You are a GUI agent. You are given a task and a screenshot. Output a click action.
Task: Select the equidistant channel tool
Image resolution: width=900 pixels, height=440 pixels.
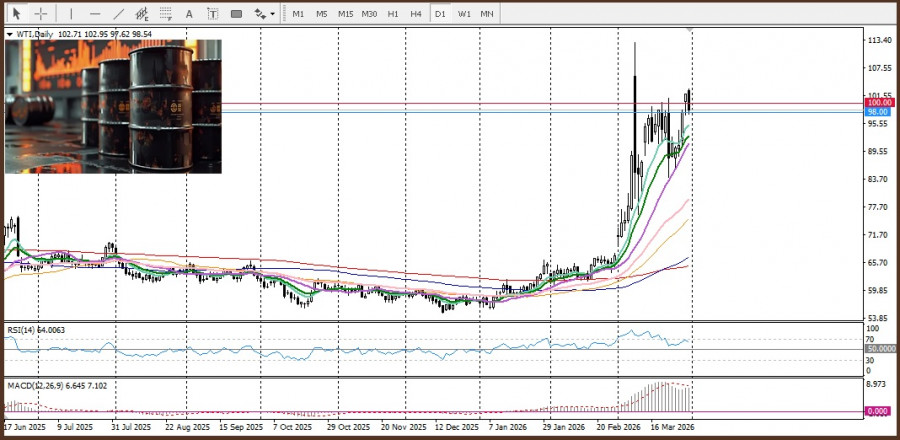tap(142, 14)
